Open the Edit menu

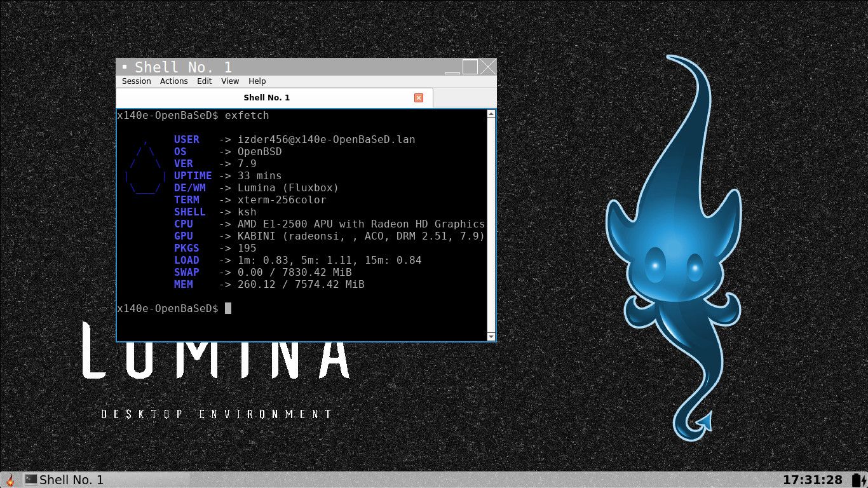[205, 81]
